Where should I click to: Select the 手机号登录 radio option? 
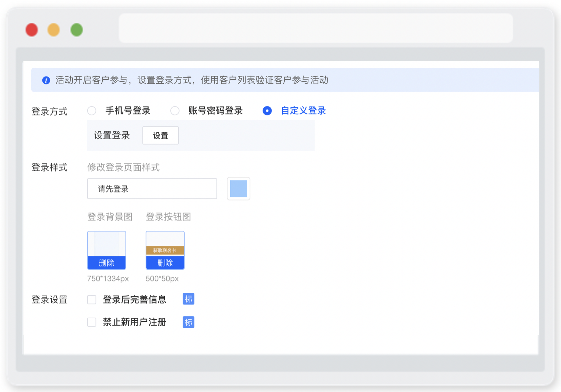pos(92,111)
